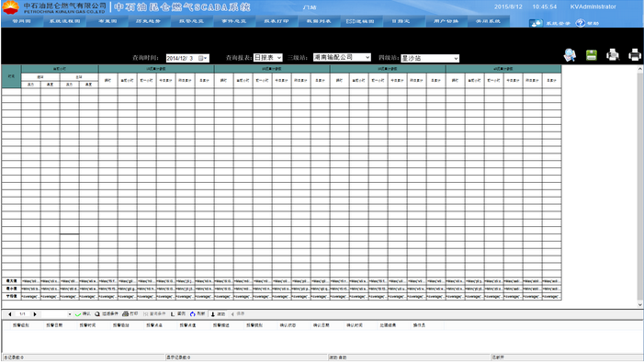This screenshot has height=364, width=644.
Task: Click the 2014/12/3 date field
Action: 187,58
